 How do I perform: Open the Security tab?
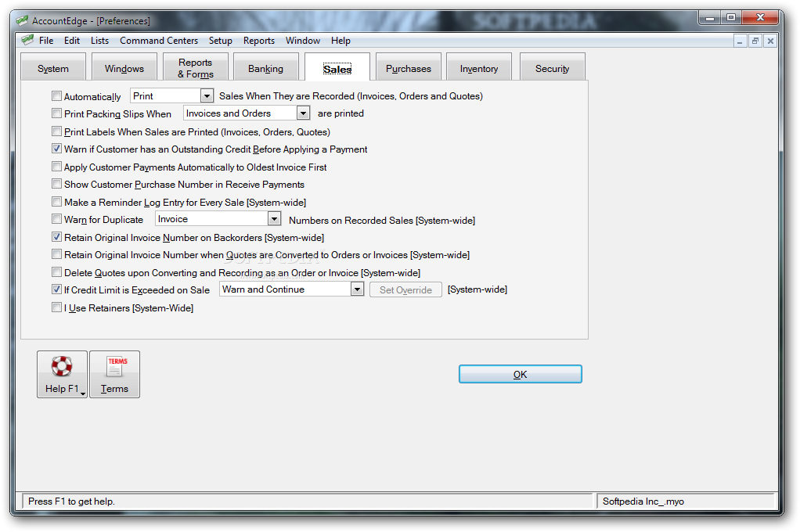pyautogui.click(x=552, y=68)
